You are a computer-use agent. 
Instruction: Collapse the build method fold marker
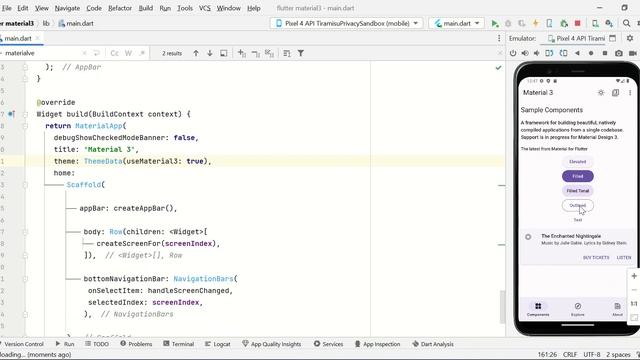[25, 114]
